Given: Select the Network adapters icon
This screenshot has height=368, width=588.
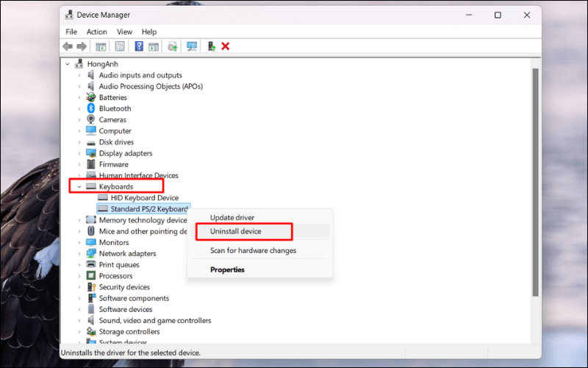Looking at the screenshot, I should pos(90,253).
